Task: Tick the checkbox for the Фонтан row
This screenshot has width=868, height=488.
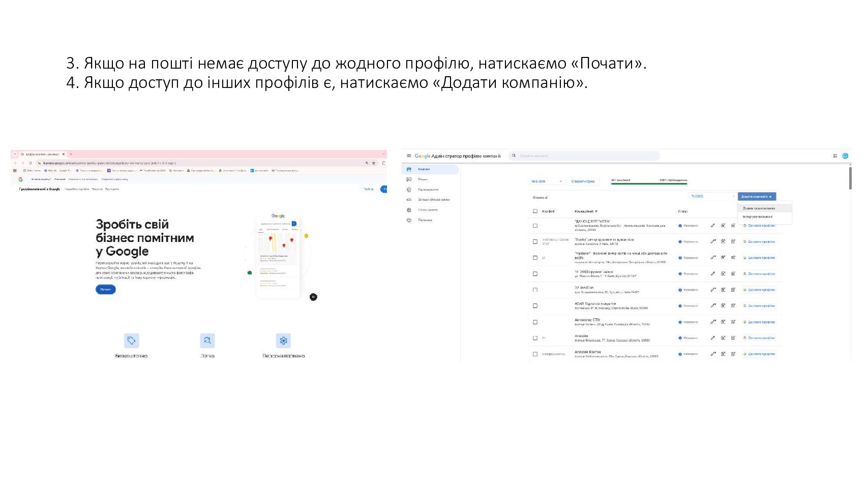Action: (x=535, y=354)
